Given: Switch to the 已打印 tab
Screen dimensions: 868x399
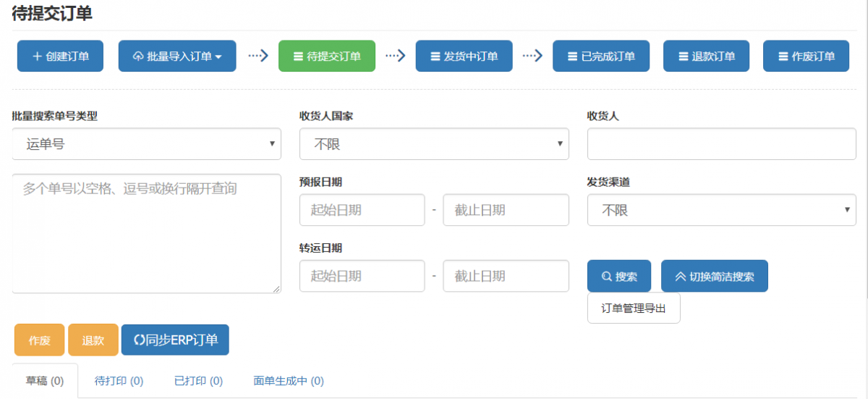Looking at the screenshot, I should pyautogui.click(x=198, y=381).
